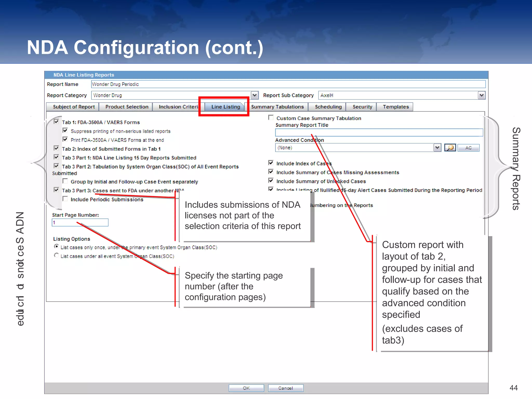This screenshot has width=532, height=399.
Task: Enable Custom Case Summary Tabulation checkbox
Action: point(271,117)
